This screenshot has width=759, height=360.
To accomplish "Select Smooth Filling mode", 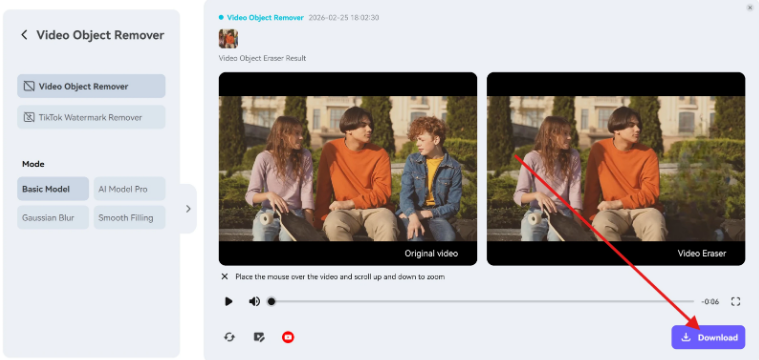I will coord(130,217).
